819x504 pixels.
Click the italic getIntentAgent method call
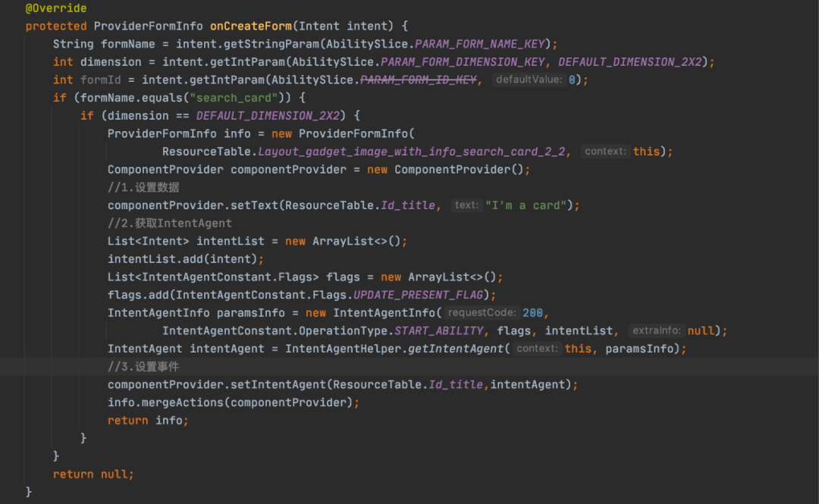pyautogui.click(x=456, y=349)
